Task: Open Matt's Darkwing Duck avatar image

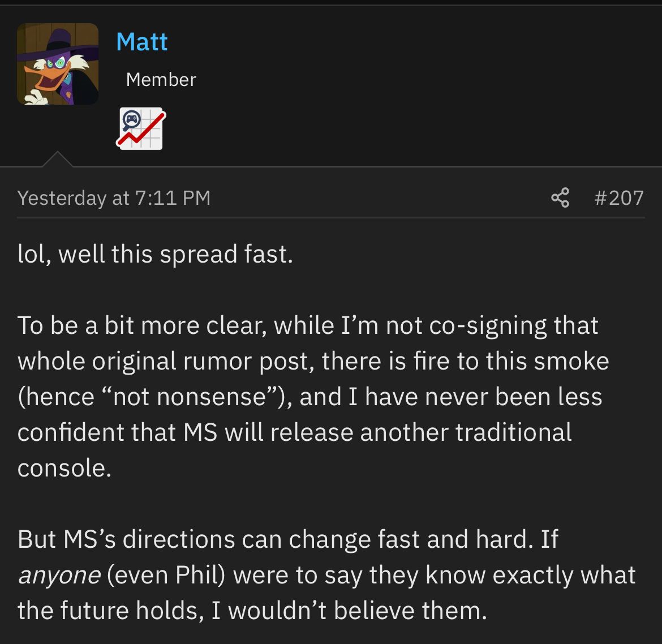Action: (x=58, y=64)
